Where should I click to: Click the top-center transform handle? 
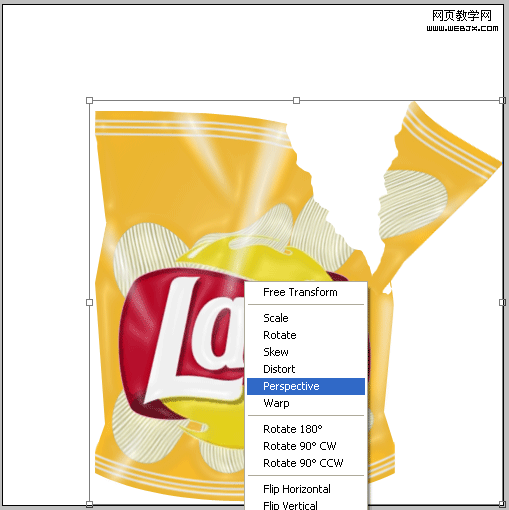click(x=296, y=100)
